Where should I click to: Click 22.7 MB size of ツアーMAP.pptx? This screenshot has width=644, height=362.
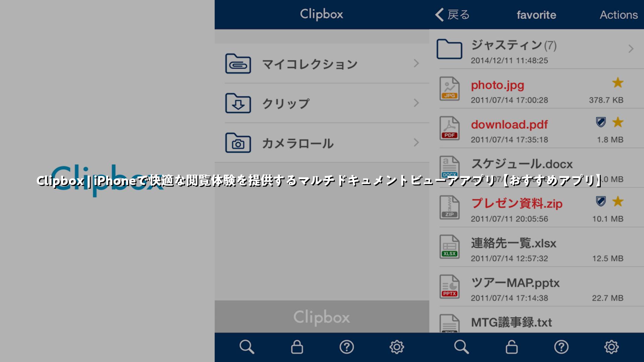[x=607, y=298]
